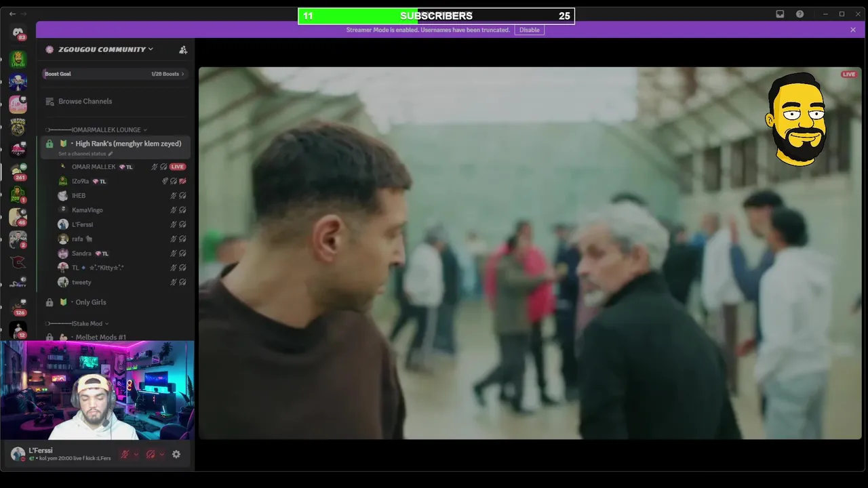The image size is (868, 488).
Task: Click KamaVingo in voice list
Action: pyautogui.click(x=87, y=210)
